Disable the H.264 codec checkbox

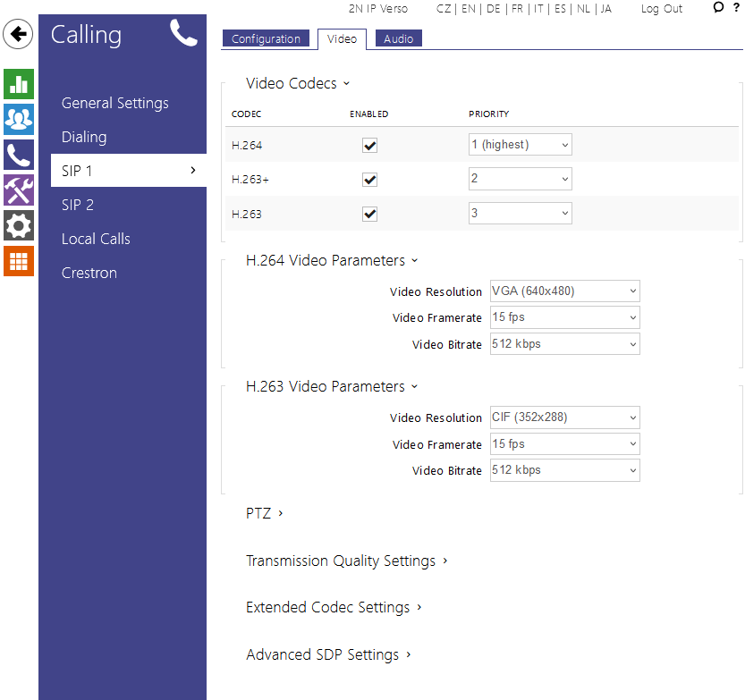click(369, 145)
